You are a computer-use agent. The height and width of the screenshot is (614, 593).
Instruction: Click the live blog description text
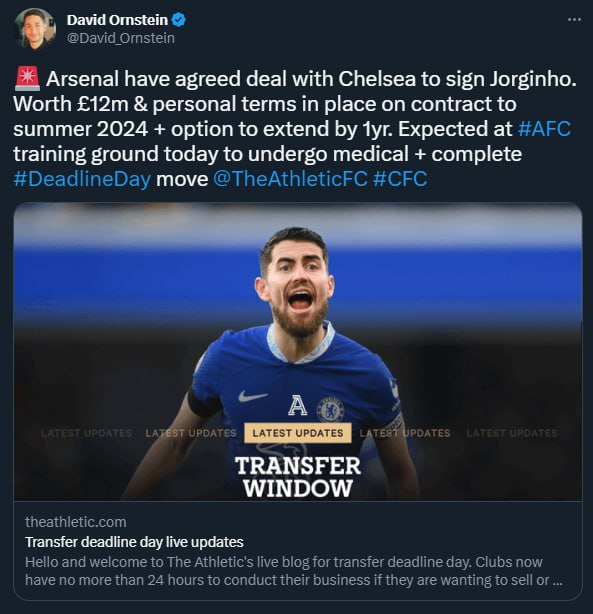[x=294, y=571]
